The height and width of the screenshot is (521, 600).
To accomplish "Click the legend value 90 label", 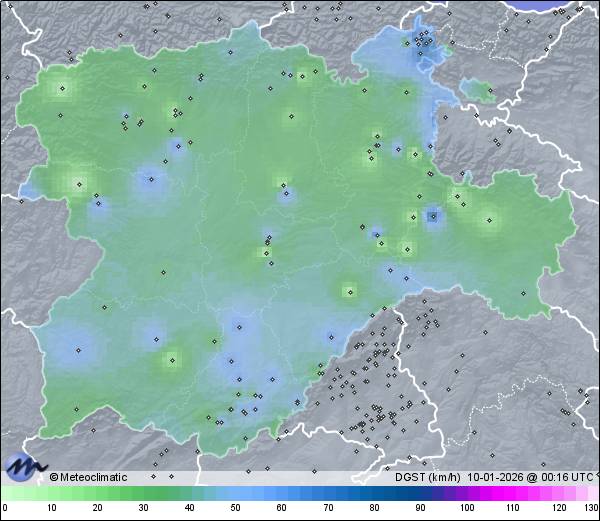I will click(x=420, y=509).
